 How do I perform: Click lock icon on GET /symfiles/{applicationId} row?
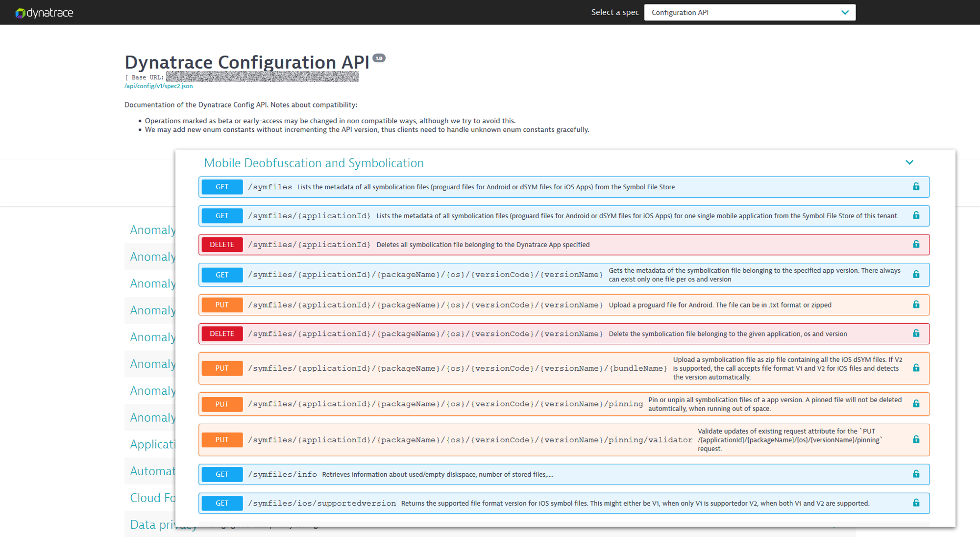[x=916, y=215]
